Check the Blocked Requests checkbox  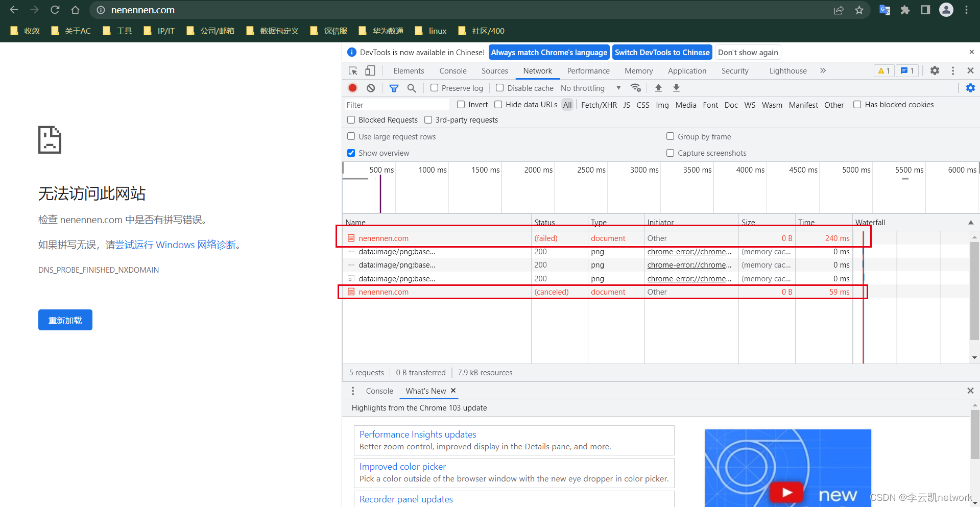(351, 119)
